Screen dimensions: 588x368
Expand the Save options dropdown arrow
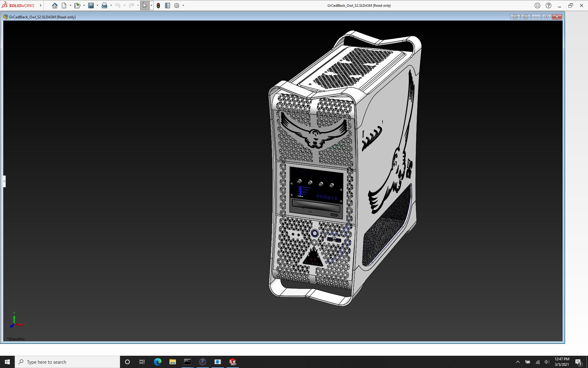click(97, 6)
